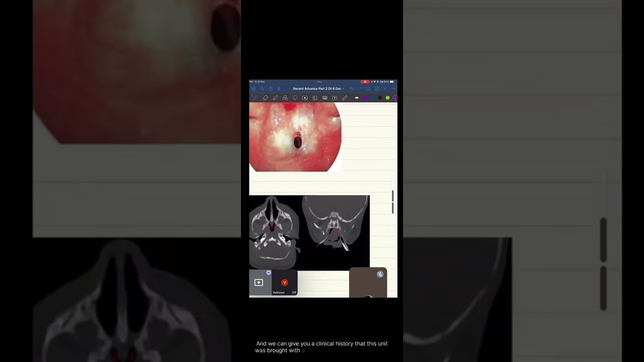This screenshot has height=362, width=644.
Task: Add a new page to notebook
Action: pos(376,88)
